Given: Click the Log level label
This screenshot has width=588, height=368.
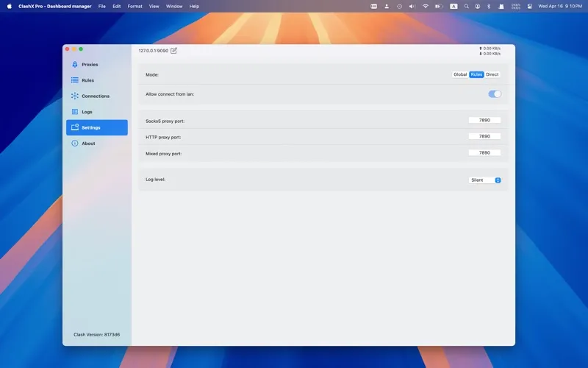Looking at the screenshot, I should (x=155, y=180).
